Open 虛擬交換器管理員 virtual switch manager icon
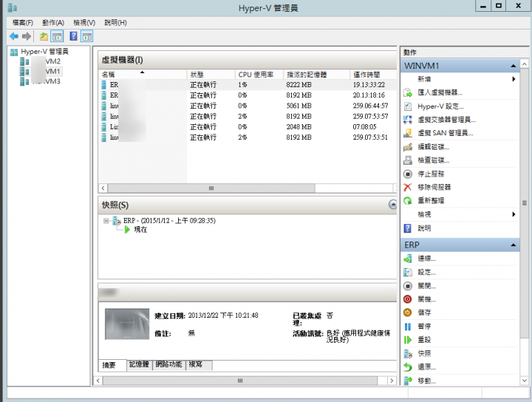This screenshot has height=402, width=532. click(x=407, y=120)
